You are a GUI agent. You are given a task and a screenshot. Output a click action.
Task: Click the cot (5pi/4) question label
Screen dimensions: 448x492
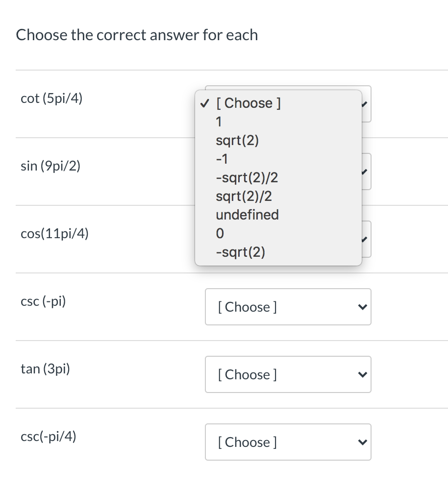[51, 98]
